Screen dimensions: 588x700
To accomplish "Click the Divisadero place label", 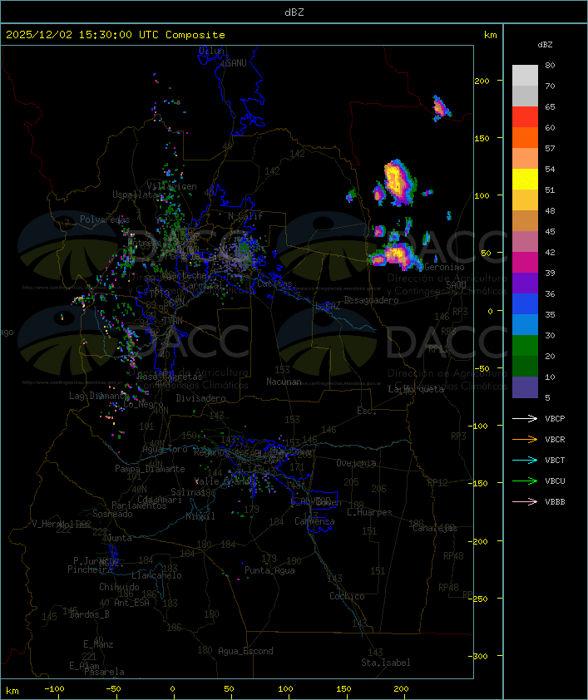I will tap(200, 397).
